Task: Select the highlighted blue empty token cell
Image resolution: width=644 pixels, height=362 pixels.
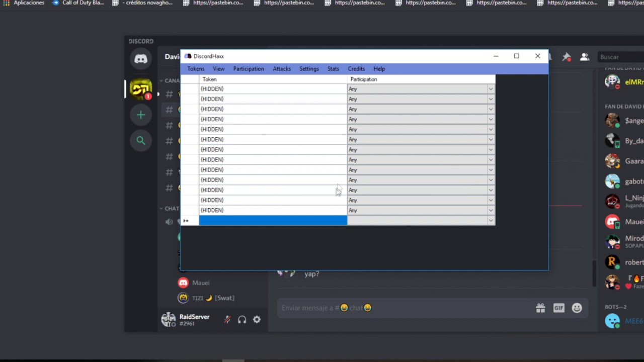Action: coord(273,220)
